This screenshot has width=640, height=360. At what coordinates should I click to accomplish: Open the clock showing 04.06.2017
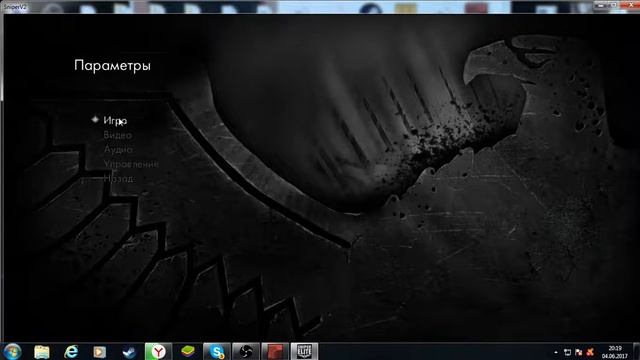point(615,352)
